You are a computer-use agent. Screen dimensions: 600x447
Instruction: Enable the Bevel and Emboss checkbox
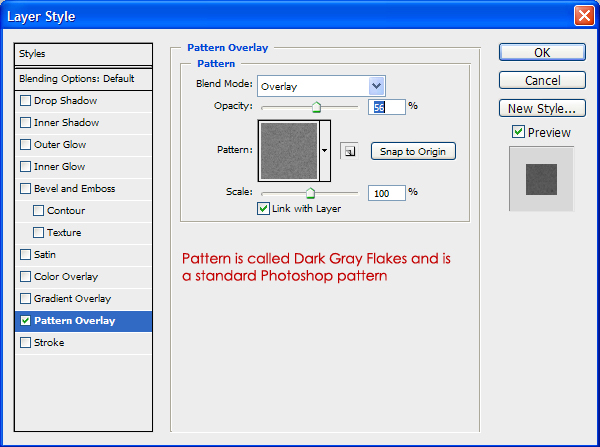pyautogui.click(x=25, y=189)
